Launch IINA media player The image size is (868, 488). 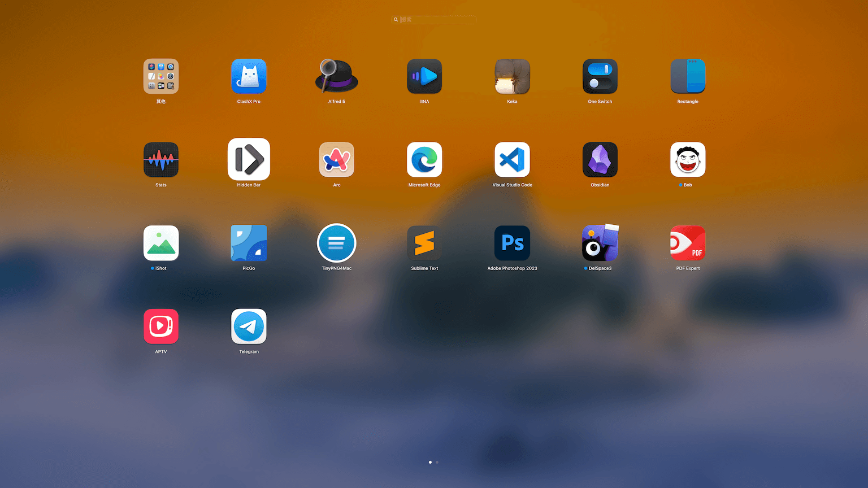tap(424, 76)
